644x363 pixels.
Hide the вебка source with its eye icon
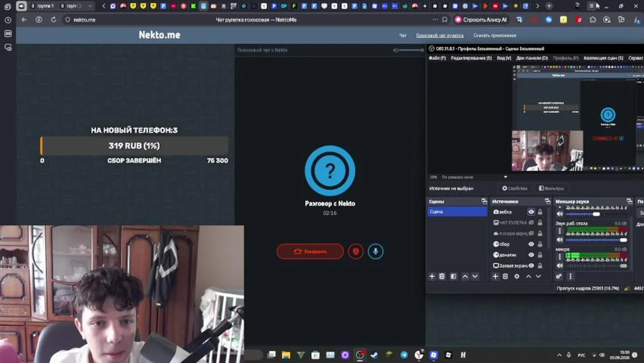(531, 212)
